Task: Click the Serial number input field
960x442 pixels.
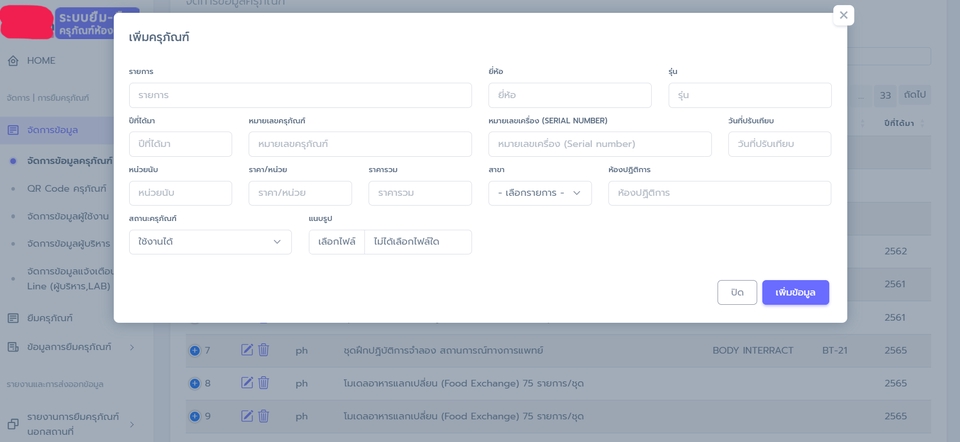Action: point(600,144)
